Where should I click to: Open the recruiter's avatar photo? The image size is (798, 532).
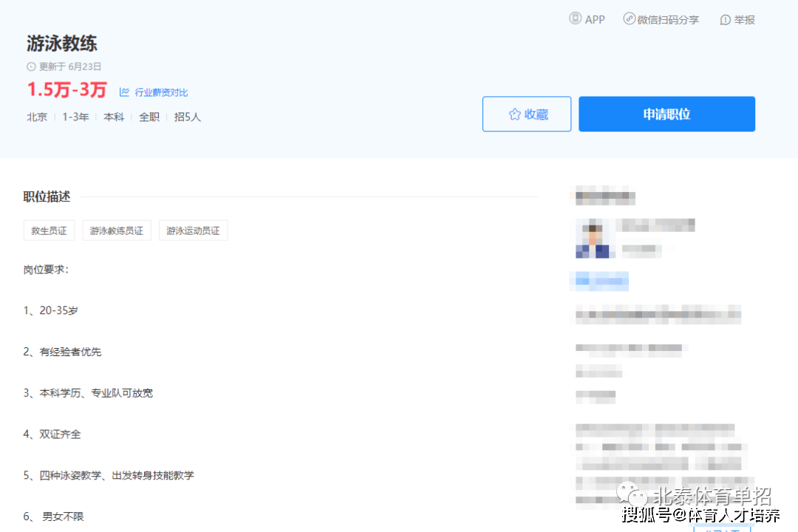592,239
